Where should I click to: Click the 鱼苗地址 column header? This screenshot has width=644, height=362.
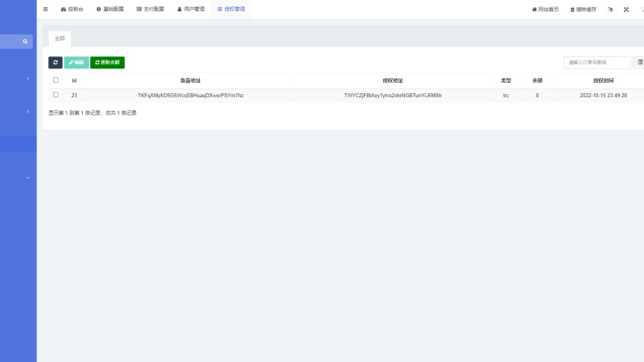[191, 81]
